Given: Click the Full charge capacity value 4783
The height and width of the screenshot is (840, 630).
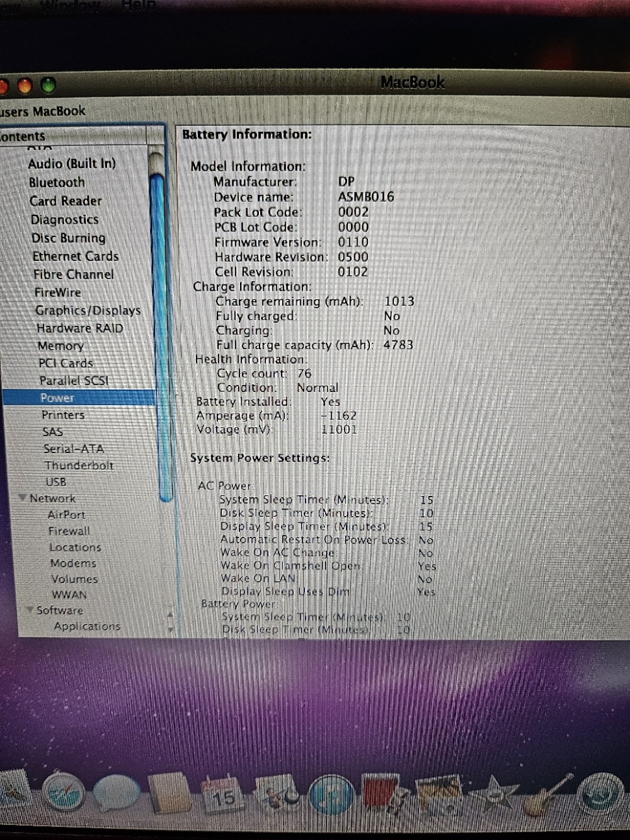Looking at the screenshot, I should (x=398, y=345).
